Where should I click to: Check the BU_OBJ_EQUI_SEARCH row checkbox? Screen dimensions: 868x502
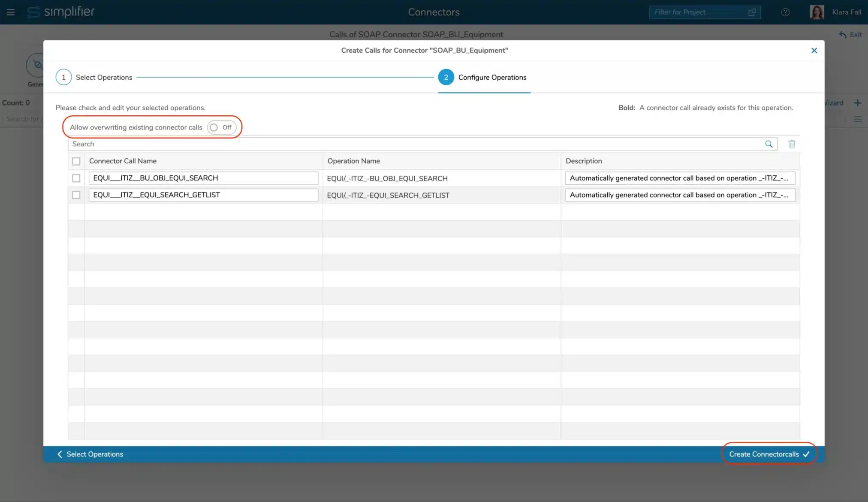click(76, 178)
